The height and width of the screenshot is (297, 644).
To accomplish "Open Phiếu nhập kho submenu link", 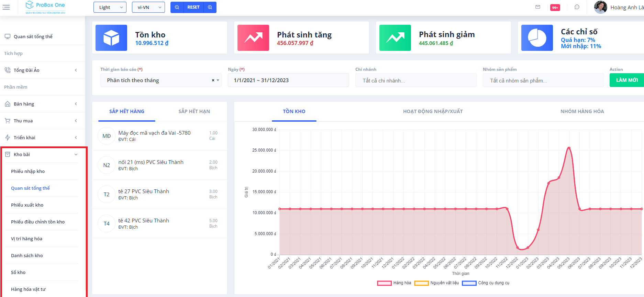I will coord(28,171).
